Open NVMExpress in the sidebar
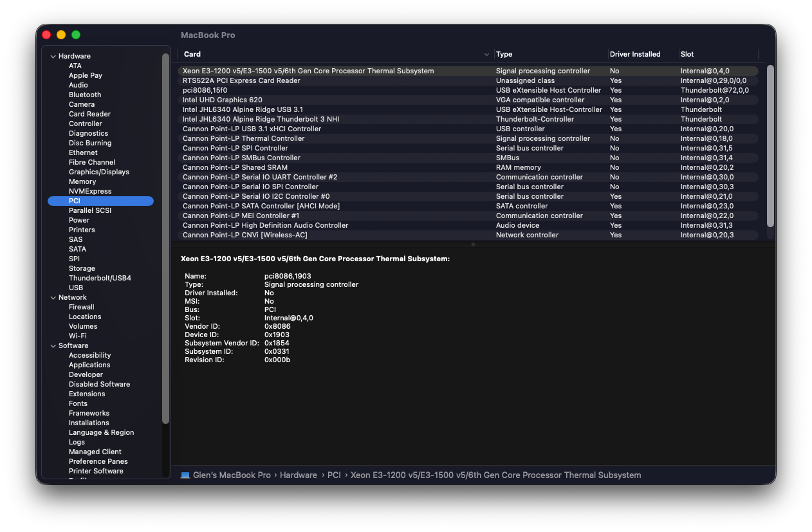This screenshot has width=812, height=532. (90, 191)
